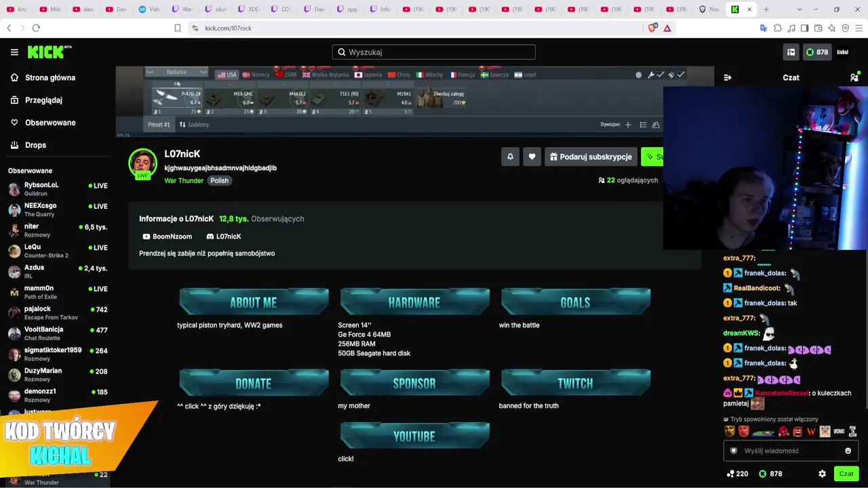Screen dimensions: 868x488
Task: Open Azdus channel in followed list
Action: point(58,271)
